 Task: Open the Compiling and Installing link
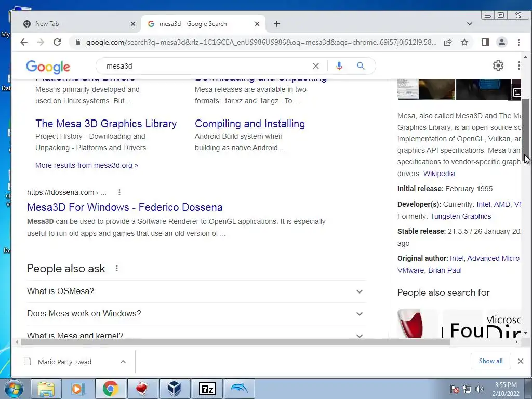point(250,124)
